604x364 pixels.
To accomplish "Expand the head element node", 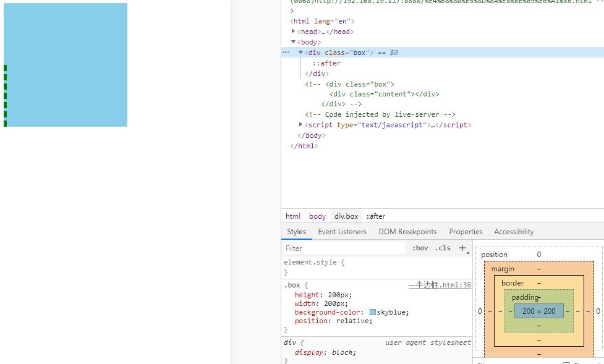I will [x=294, y=31].
